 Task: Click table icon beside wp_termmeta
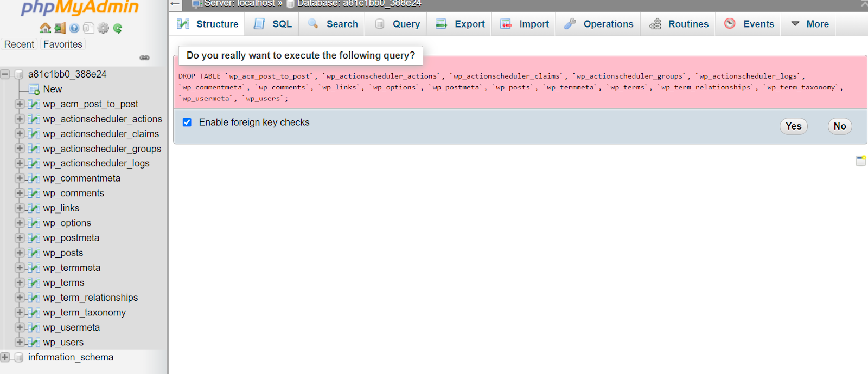pyautogui.click(x=34, y=268)
